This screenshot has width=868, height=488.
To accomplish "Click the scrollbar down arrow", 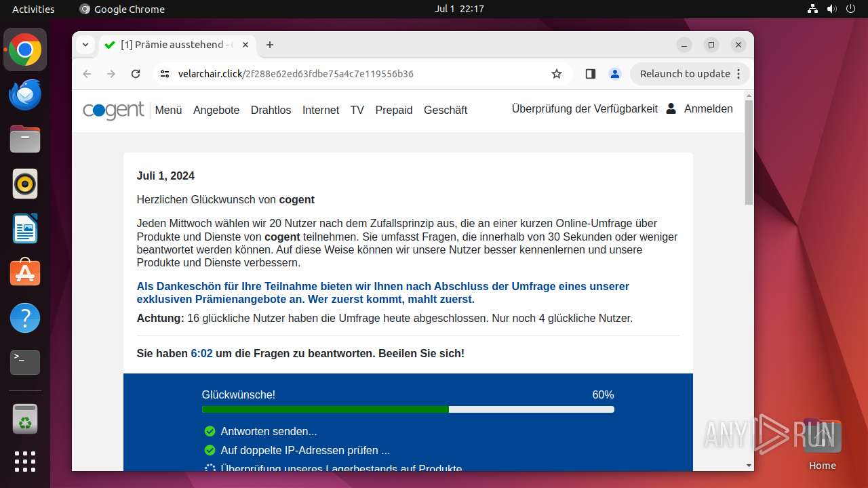I will click(749, 466).
